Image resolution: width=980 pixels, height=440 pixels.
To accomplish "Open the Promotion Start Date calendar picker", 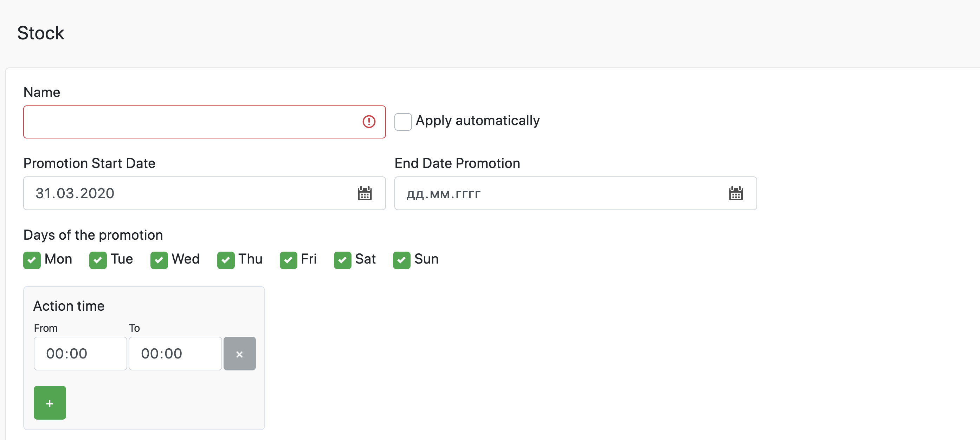I will 365,193.
